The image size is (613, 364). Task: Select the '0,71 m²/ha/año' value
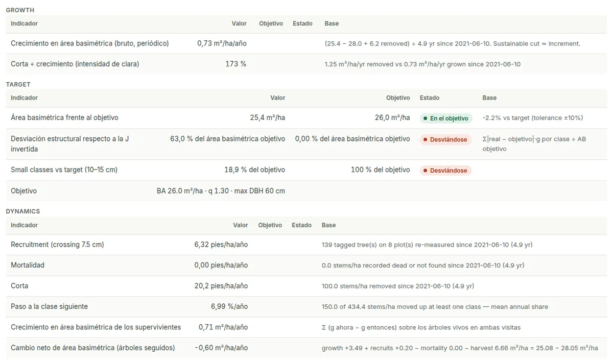(223, 327)
